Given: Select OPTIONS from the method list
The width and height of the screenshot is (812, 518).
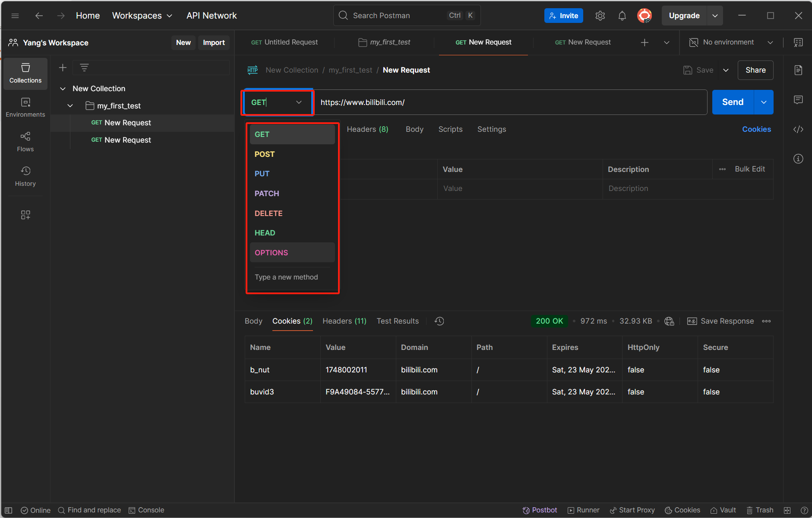Looking at the screenshot, I should tap(292, 253).
